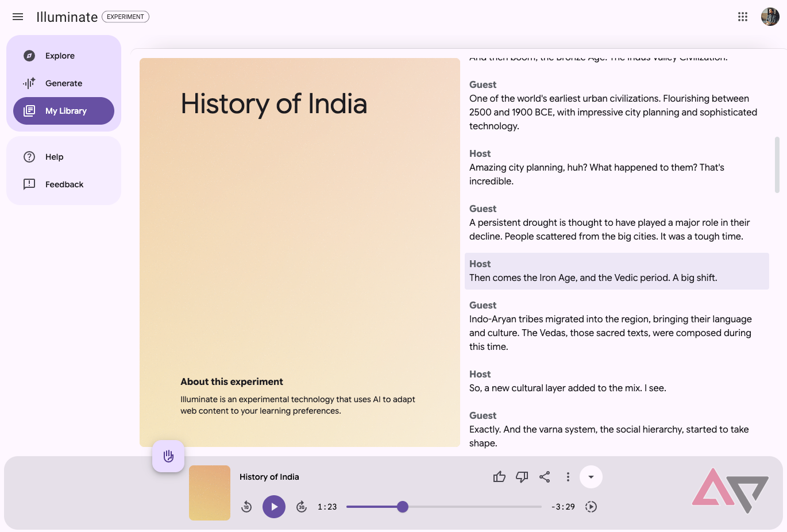The image size is (787, 532).
Task: Open the hamburger main menu
Action: coord(18,17)
